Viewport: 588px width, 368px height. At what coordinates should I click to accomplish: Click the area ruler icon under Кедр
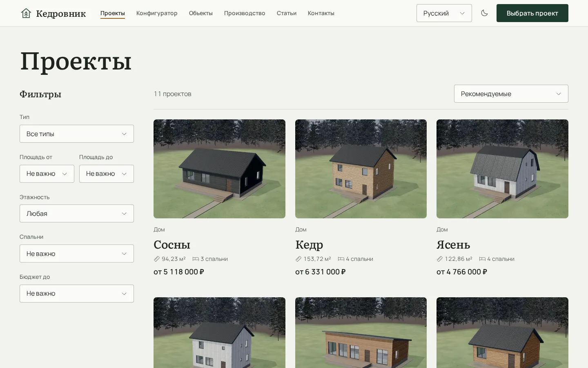[298, 259]
